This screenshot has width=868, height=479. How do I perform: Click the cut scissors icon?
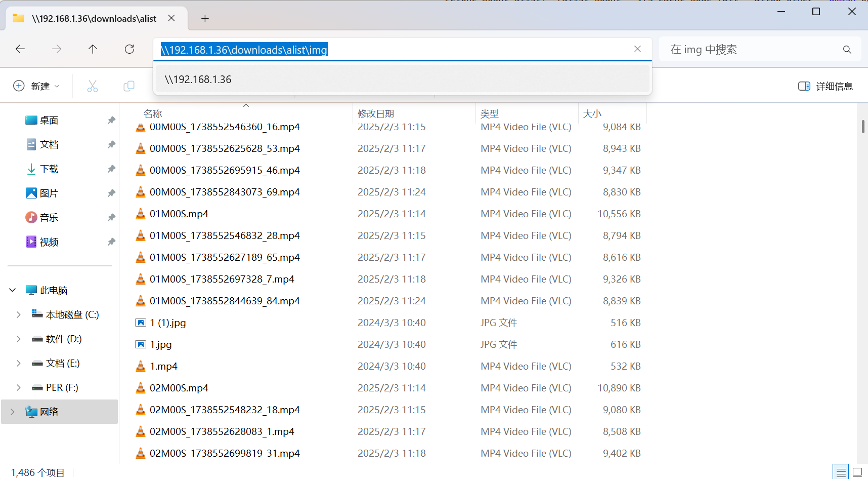(x=93, y=86)
